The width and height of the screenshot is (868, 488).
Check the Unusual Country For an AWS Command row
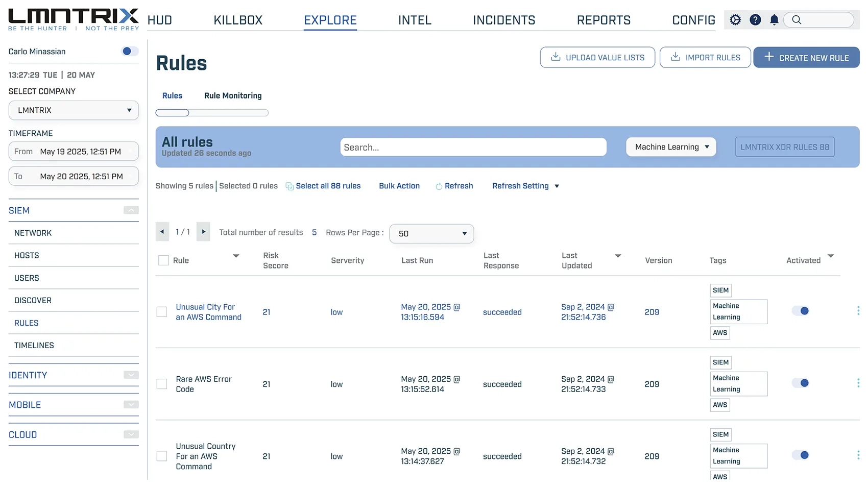pyautogui.click(x=162, y=456)
